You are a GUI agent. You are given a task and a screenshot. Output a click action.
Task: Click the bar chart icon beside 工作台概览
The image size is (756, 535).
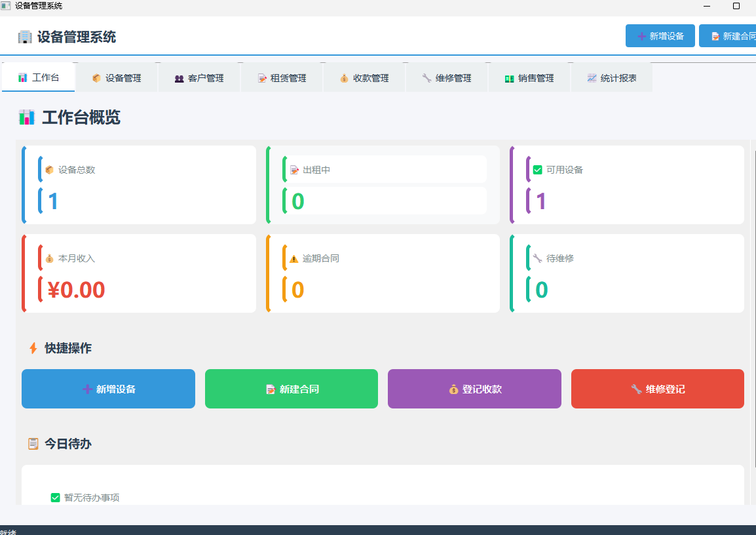26,118
